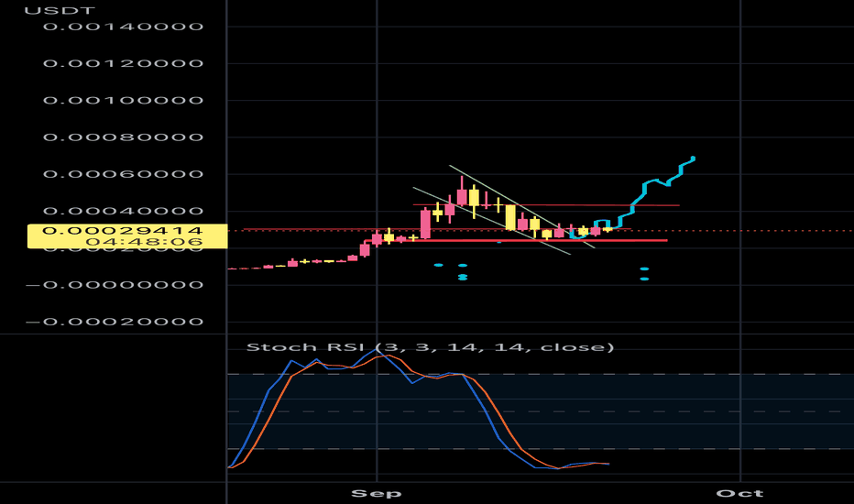Viewport: 854px width, 504px height.
Task: Click the 0.00140000 price axis label
Action: [x=123, y=27]
